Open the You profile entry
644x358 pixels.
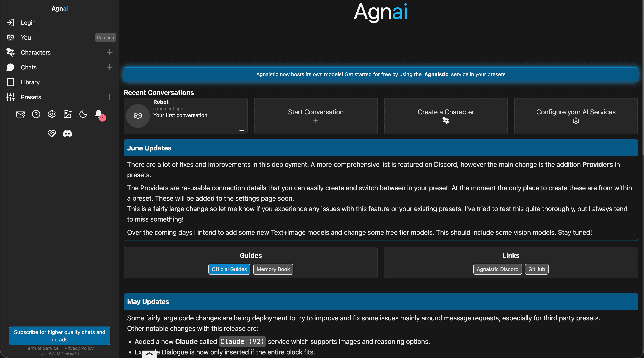click(26, 37)
